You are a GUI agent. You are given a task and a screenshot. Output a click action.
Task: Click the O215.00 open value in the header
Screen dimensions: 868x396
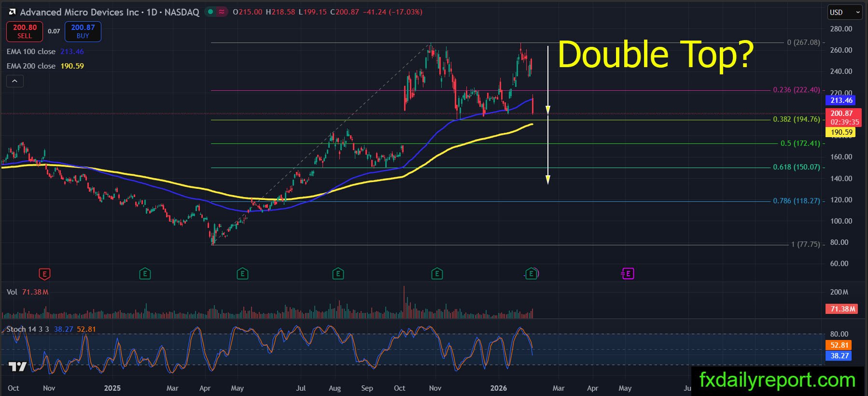coord(248,12)
